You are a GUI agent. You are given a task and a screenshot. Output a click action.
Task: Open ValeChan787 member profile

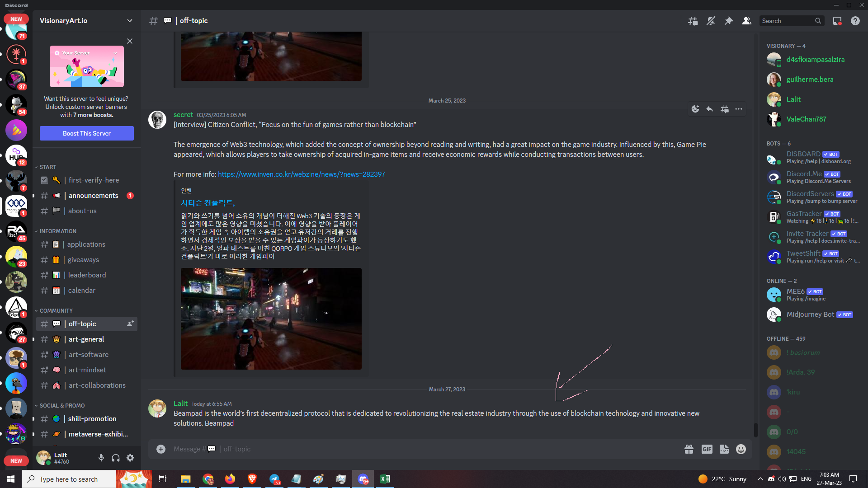click(814, 119)
